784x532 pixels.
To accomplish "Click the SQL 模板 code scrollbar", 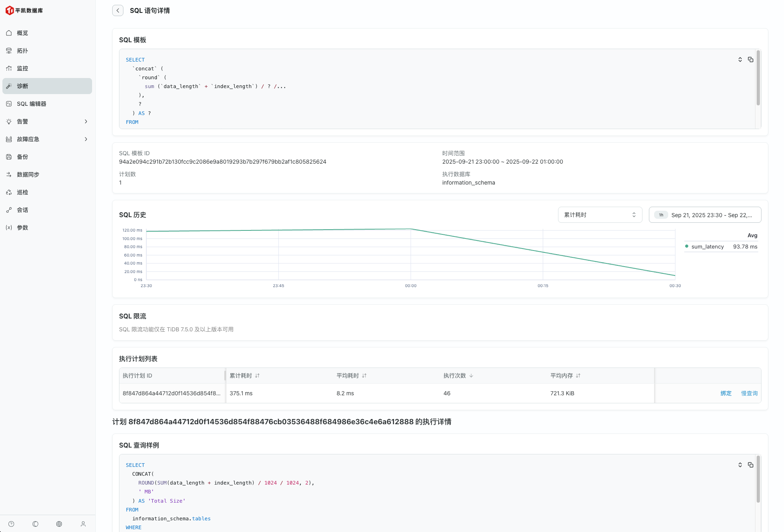I will pyautogui.click(x=758, y=78).
